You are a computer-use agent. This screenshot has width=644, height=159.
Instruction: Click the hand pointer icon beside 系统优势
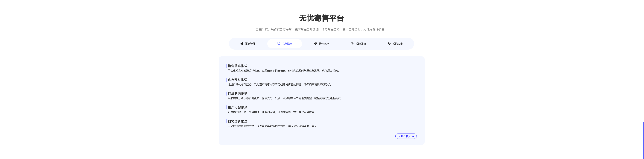point(352,43)
